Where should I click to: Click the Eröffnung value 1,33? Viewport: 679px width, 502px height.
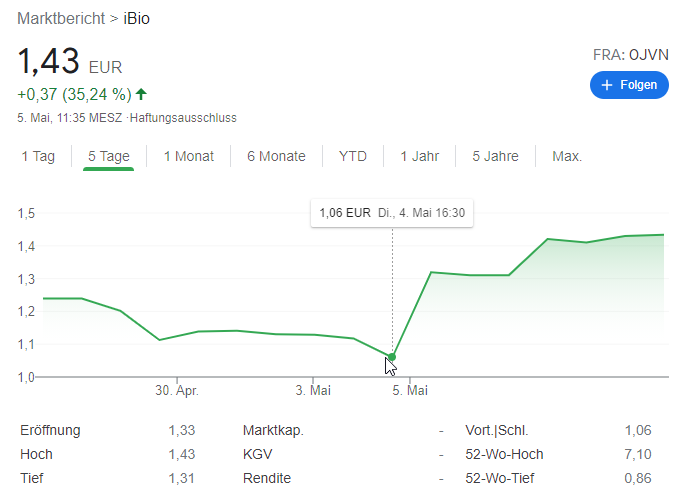182,430
